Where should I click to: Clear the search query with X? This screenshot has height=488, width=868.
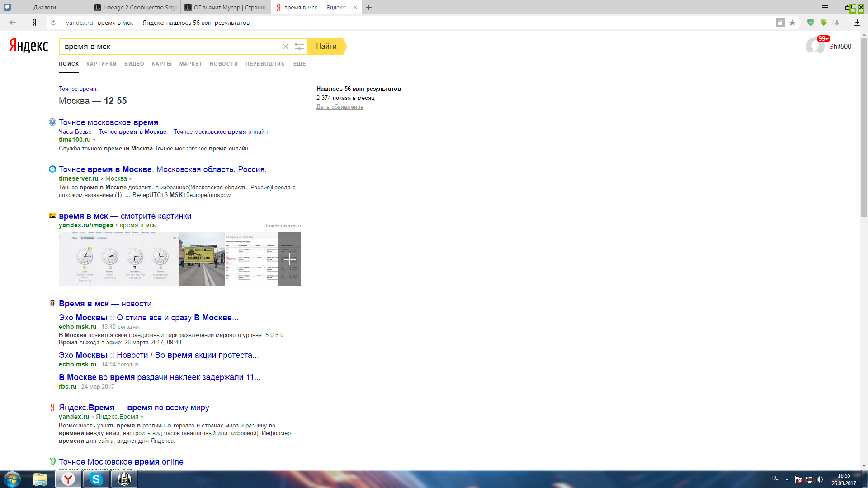click(x=286, y=47)
